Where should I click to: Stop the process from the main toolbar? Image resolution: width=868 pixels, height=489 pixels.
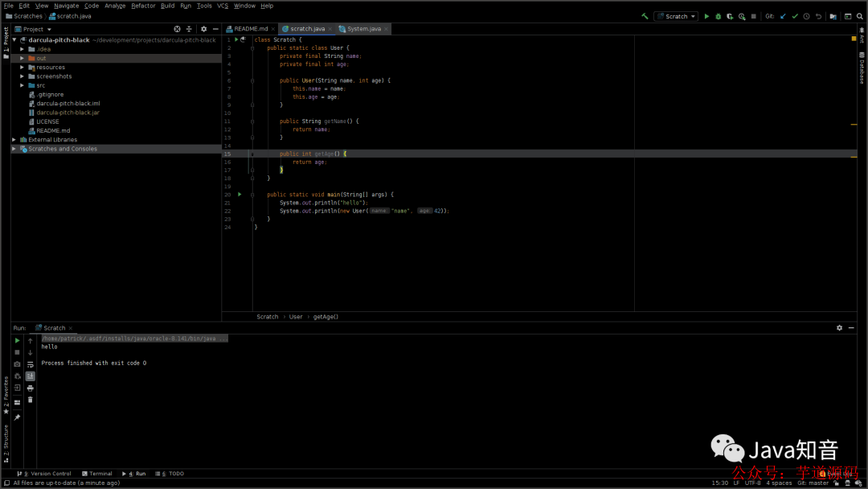click(753, 17)
